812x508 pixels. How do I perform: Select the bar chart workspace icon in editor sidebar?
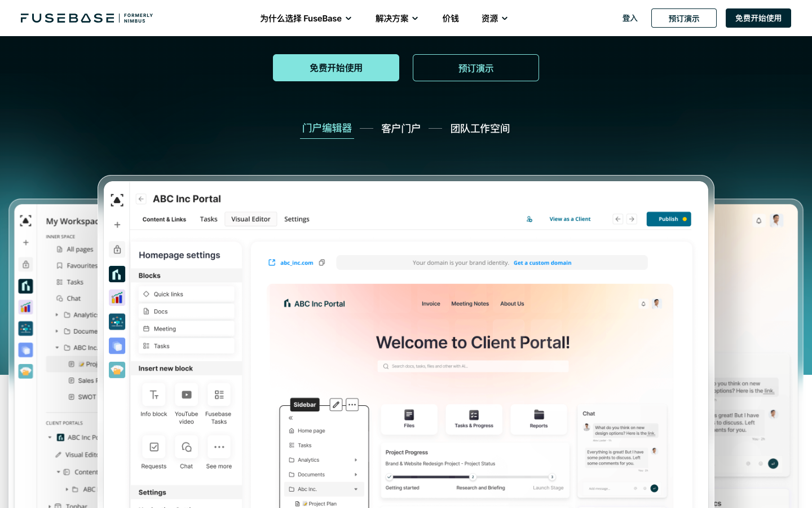tap(117, 297)
